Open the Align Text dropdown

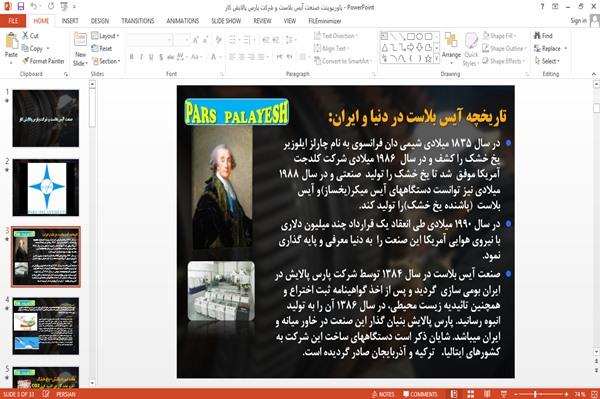click(x=331, y=49)
